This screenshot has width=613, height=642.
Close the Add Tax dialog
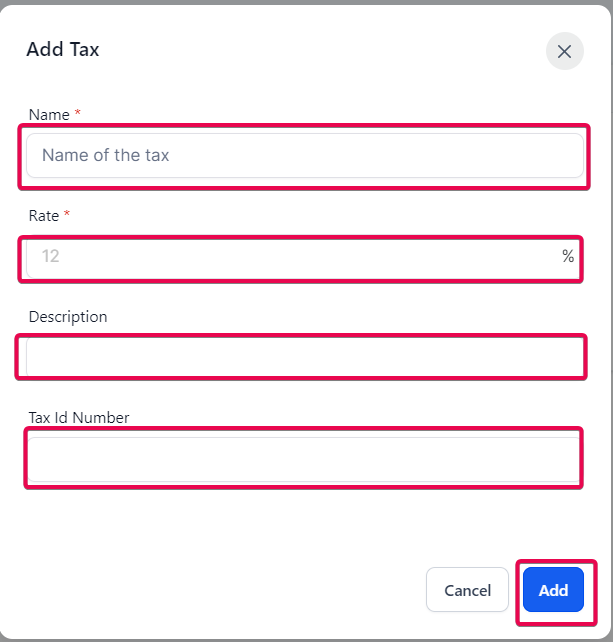coord(564,51)
